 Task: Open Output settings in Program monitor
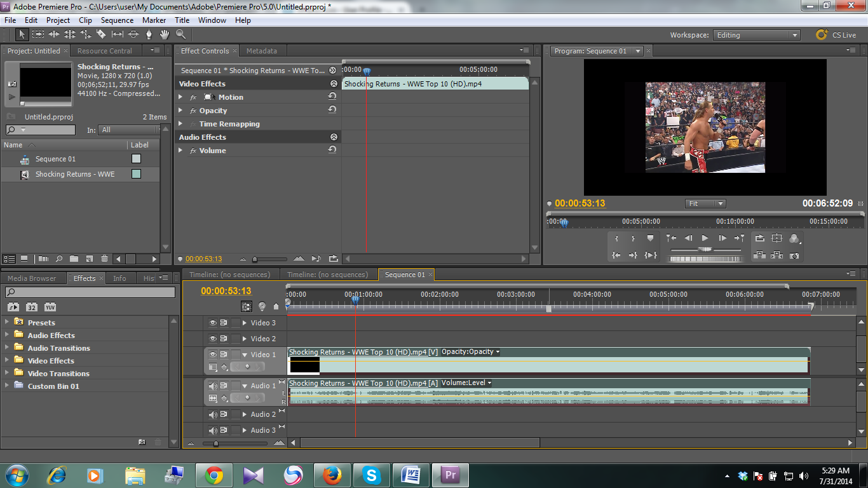coord(794,238)
